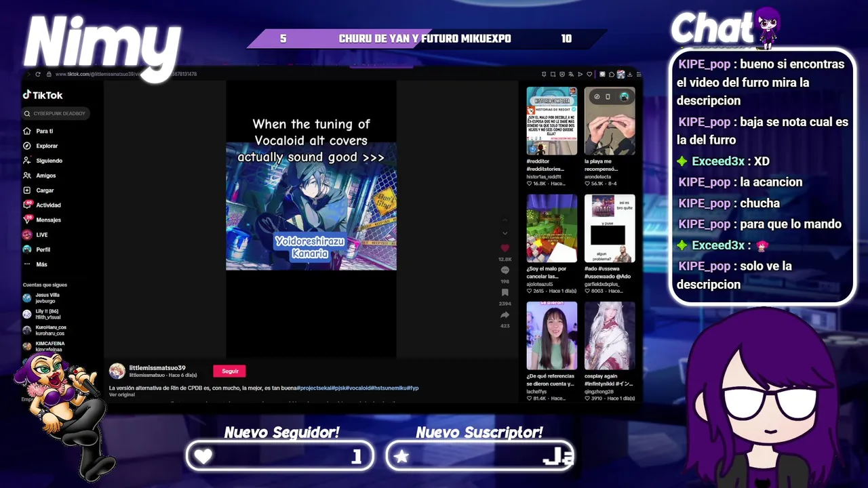Click histor1as_redd1t author name

544,177
